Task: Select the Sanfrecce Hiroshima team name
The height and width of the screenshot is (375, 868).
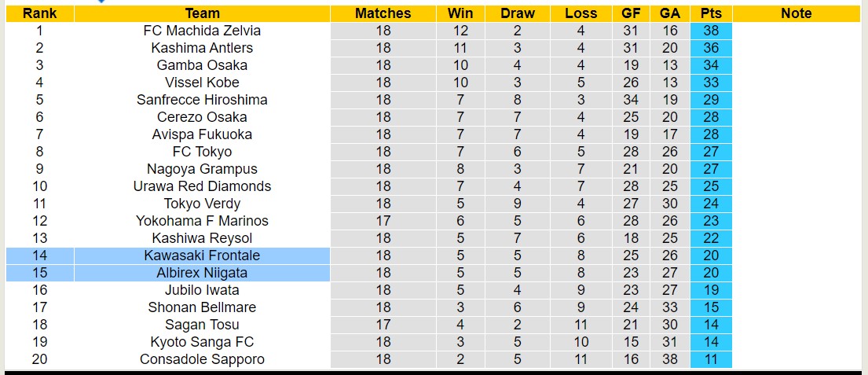Action: coord(202,100)
